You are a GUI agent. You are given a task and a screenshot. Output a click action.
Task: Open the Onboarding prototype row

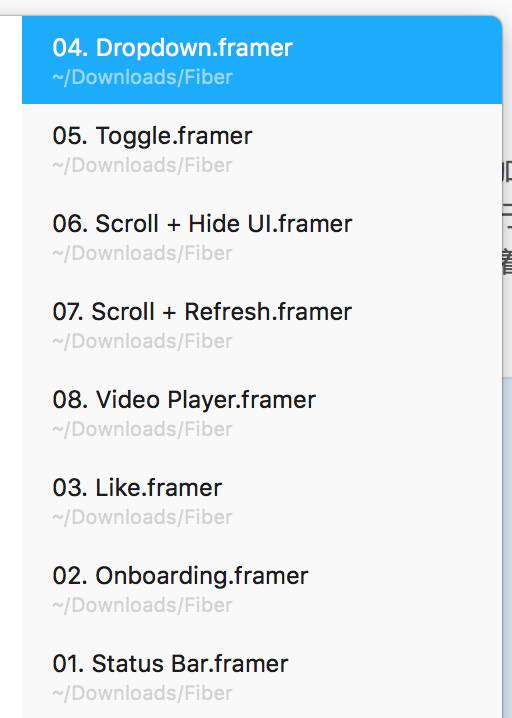click(x=262, y=587)
